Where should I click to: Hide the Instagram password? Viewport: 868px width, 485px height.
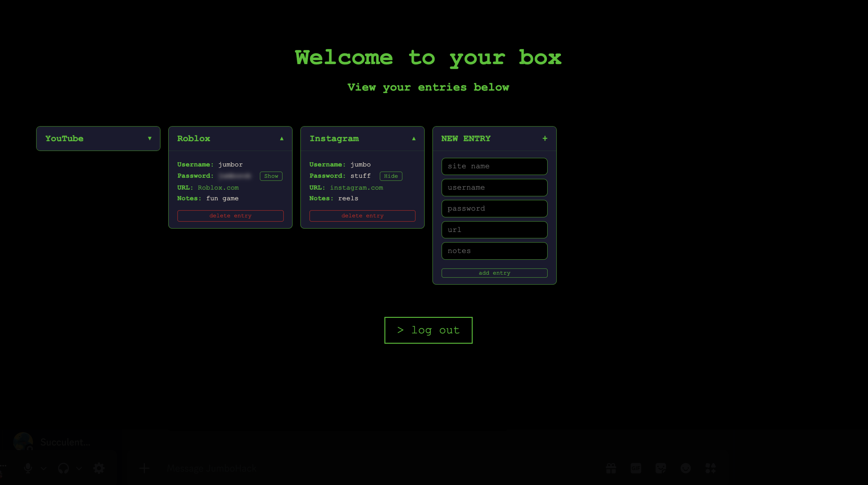coord(390,176)
